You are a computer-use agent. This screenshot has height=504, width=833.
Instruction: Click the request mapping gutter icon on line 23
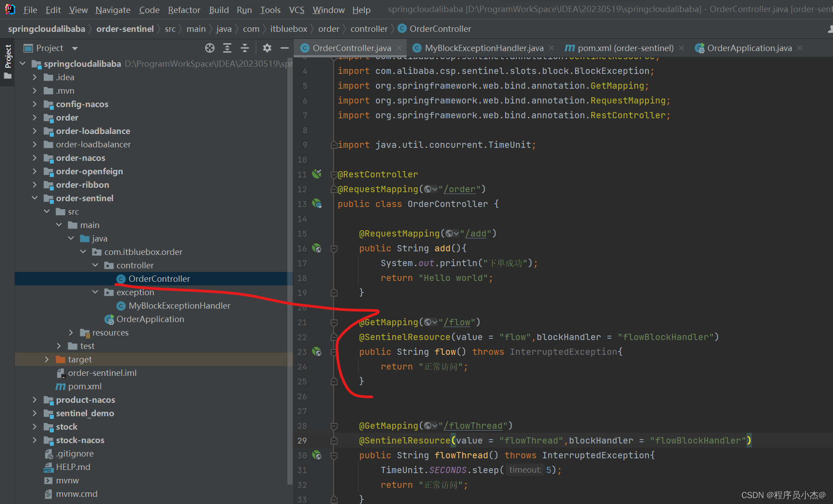[317, 352]
